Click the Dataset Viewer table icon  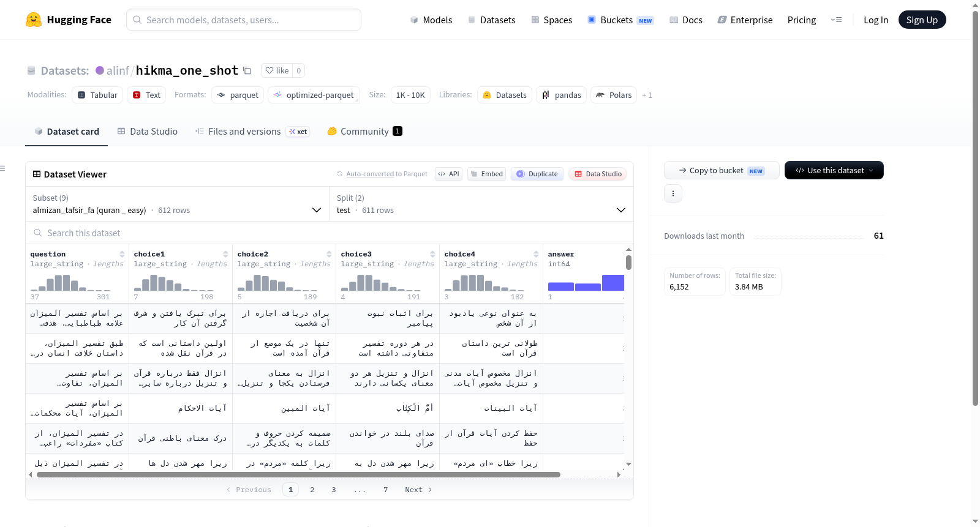click(37, 174)
